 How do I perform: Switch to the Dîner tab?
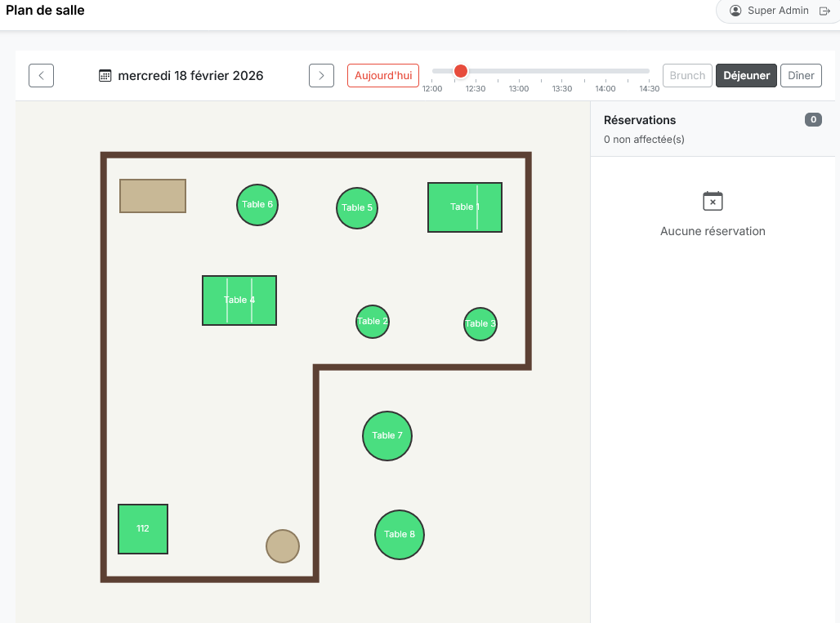click(801, 75)
